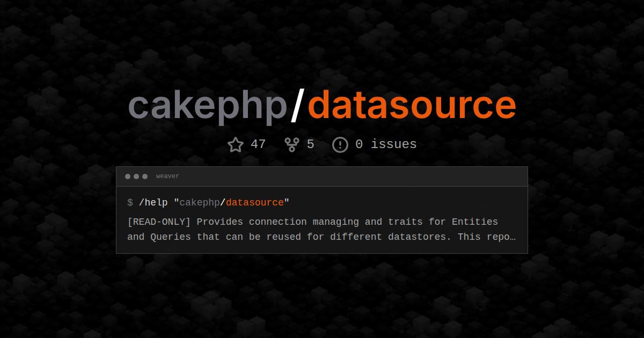The width and height of the screenshot is (644, 338).
Task: Click the 'cakephp' owner name in title
Action: coord(208,107)
